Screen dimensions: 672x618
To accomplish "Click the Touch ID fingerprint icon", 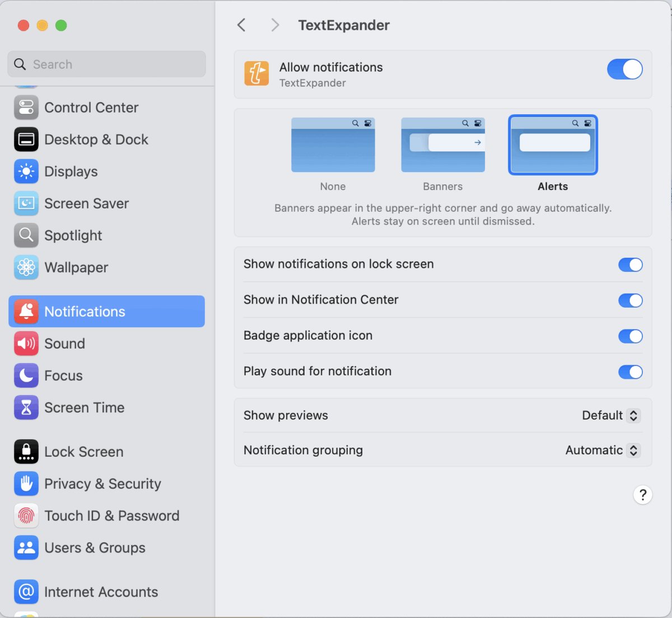I will (26, 515).
